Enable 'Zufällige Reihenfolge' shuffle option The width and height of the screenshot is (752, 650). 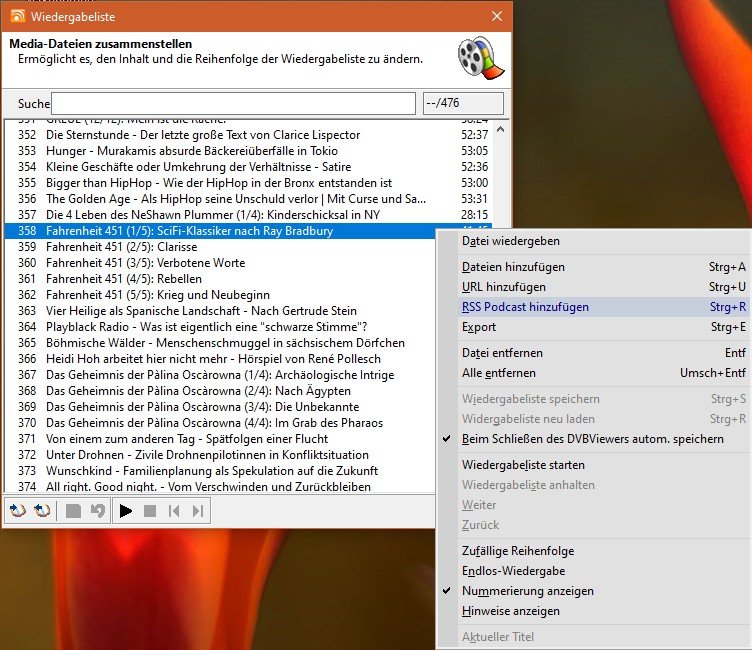tap(517, 551)
